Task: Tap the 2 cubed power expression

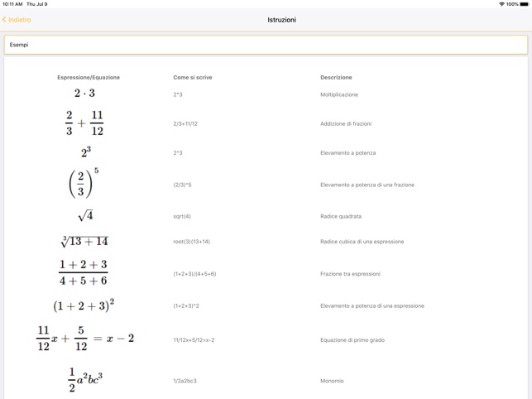Action: click(x=86, y=151)
